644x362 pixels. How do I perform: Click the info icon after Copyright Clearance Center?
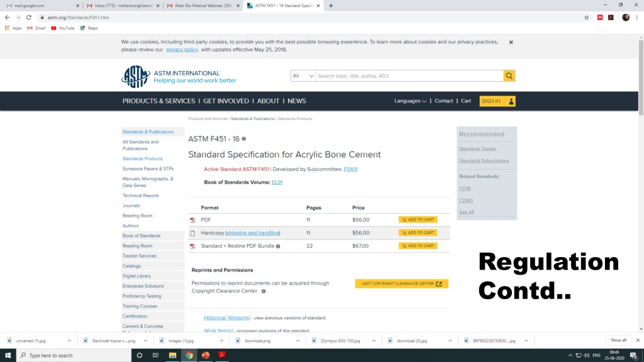(x=264, y=292)
